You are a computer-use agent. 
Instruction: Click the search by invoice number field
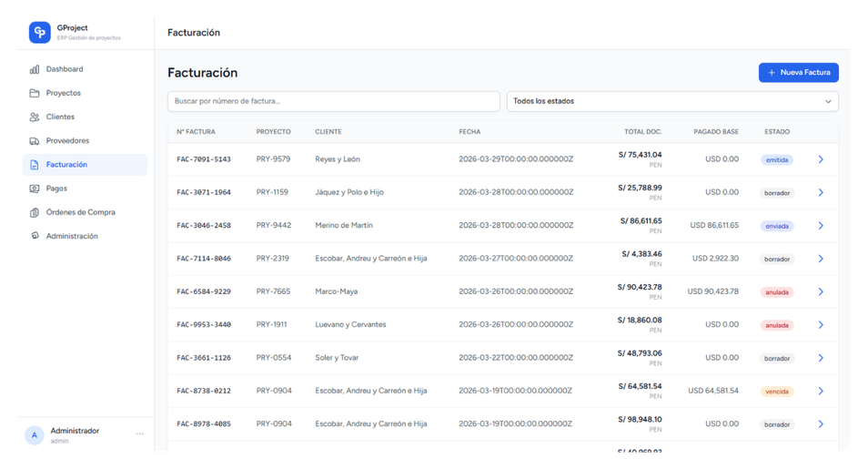tap(333, 101)
